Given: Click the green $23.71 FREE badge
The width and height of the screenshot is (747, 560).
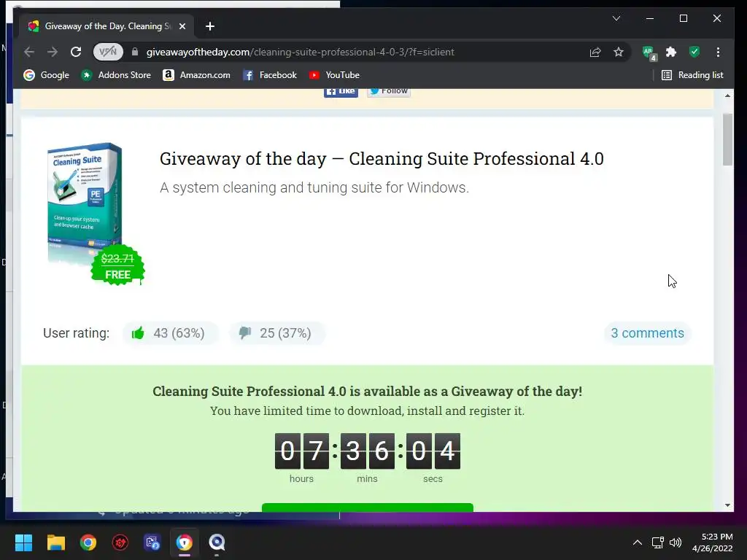Looking at the screenshot, I should (117, 265).
